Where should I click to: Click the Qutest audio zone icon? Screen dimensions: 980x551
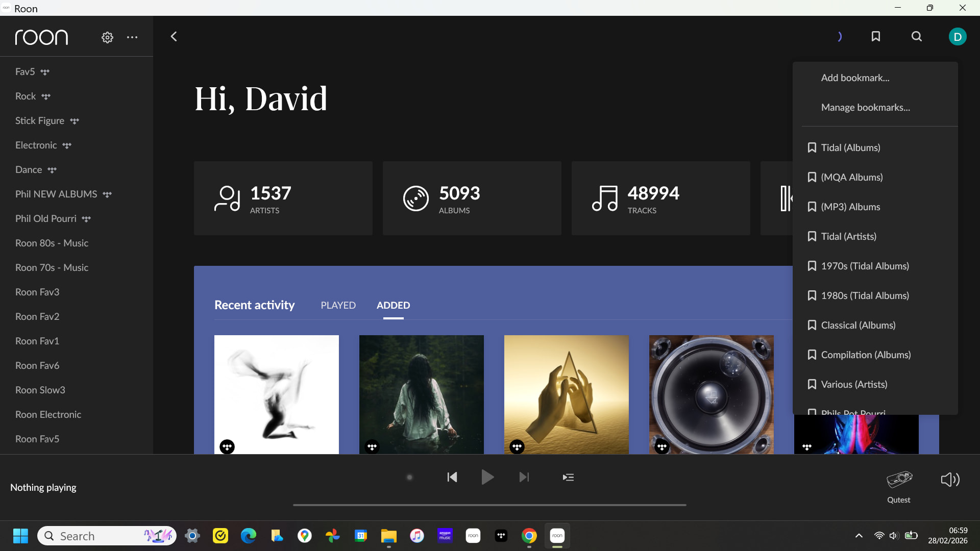(899, 480)
